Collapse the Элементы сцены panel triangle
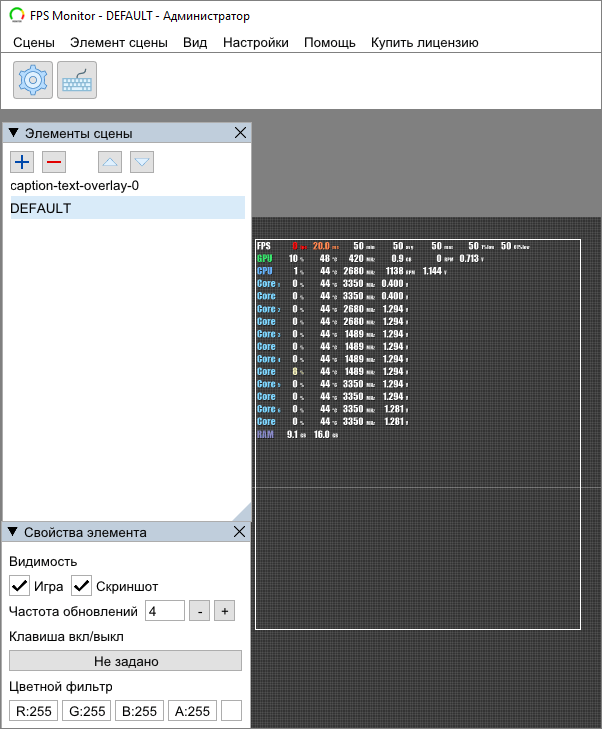602x729 pixels. pyautogui.click(x=13, y=133)
